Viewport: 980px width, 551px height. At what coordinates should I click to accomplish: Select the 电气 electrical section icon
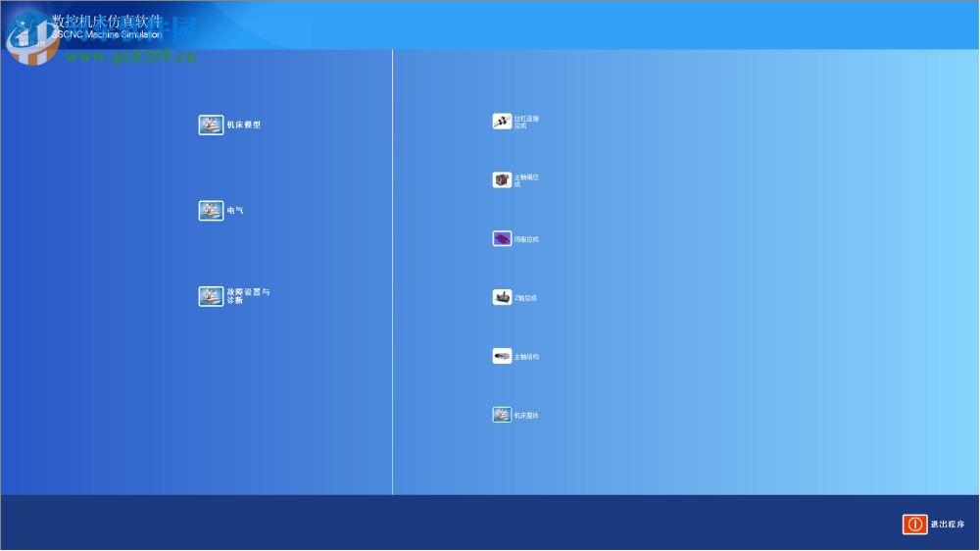[211, 210]
